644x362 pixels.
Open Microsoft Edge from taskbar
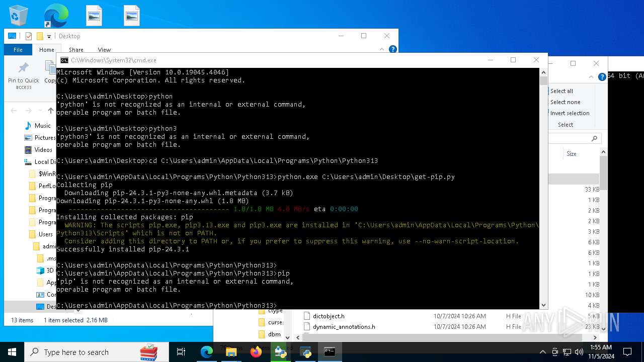tap(206, 352)
